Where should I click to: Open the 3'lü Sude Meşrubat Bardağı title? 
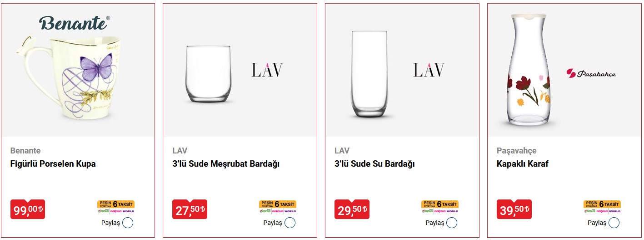226,164
